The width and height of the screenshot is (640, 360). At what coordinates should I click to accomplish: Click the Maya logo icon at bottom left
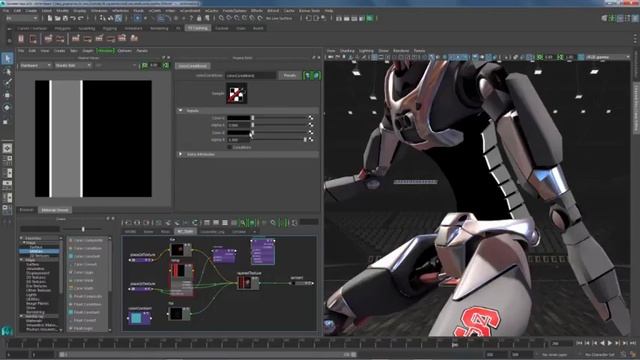(x=6, y=331)
